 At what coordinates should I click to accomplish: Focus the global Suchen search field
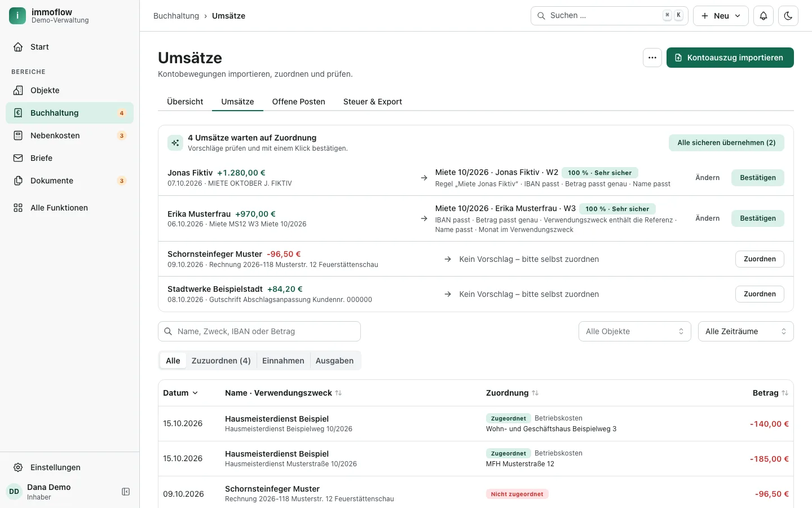coord(610,16)
